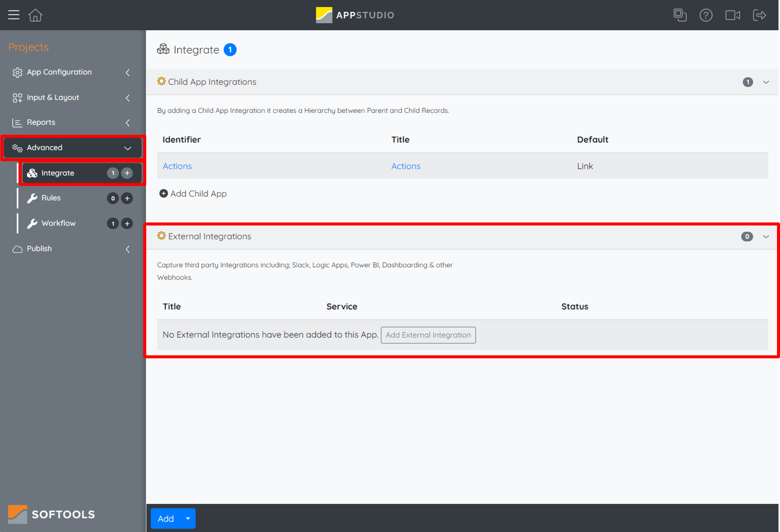The width and height of the screenshot is (780, 532).
Task: Click the video camera icon top right
Action: [x=733, y=15]
